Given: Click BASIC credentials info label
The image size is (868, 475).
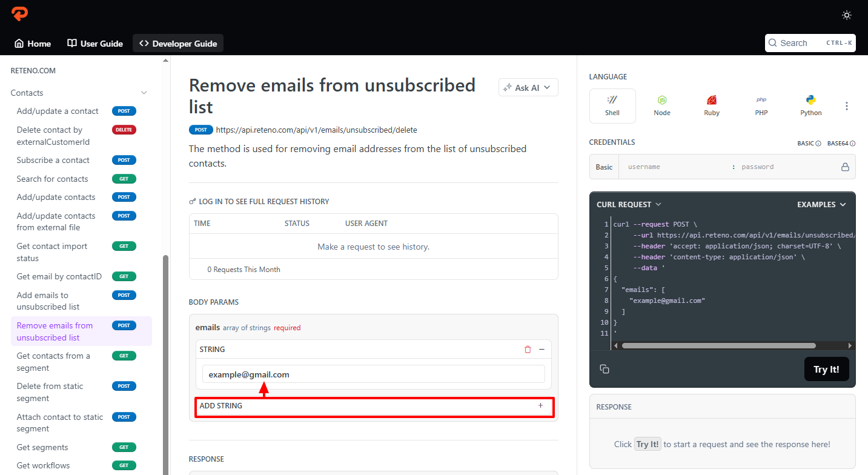Looking at the screenshot, I should pos(809,144).
